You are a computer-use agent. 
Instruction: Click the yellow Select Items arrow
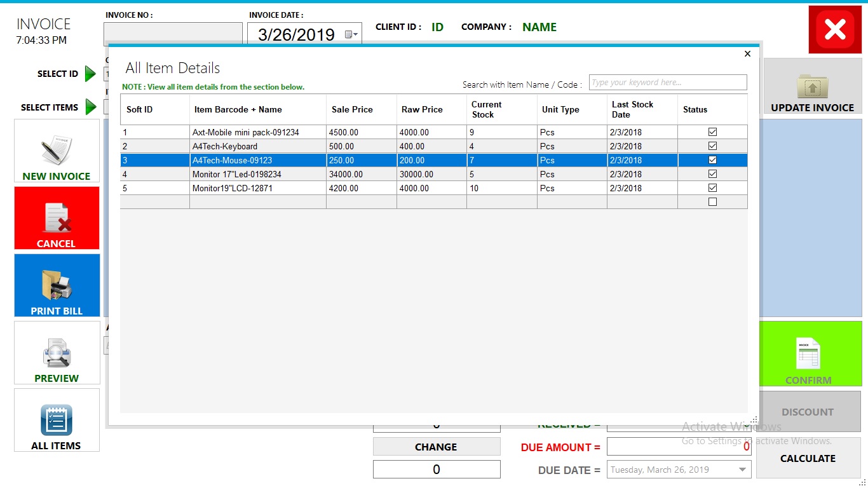pyautogui.click(x=90, y=107)
